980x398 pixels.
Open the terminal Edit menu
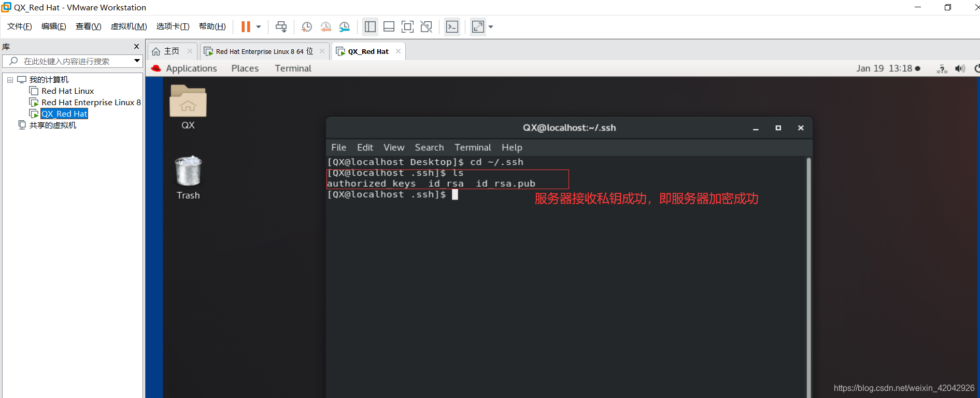[x=365, y=148]
